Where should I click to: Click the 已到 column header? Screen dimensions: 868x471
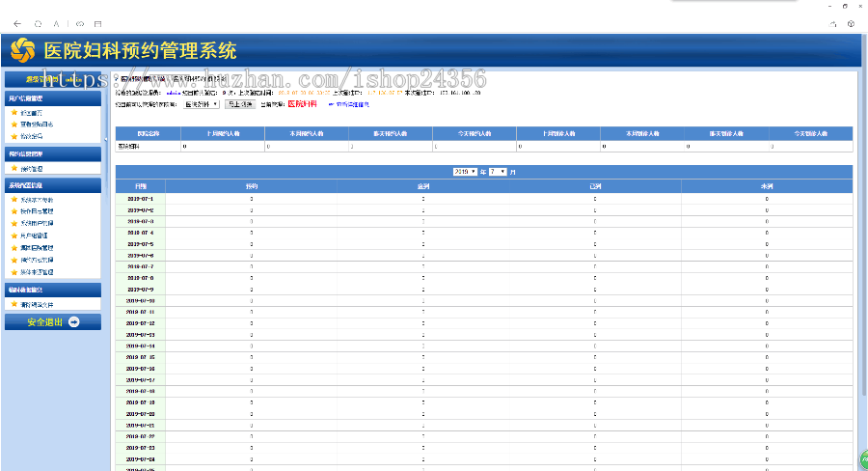[x=595, y=186]
